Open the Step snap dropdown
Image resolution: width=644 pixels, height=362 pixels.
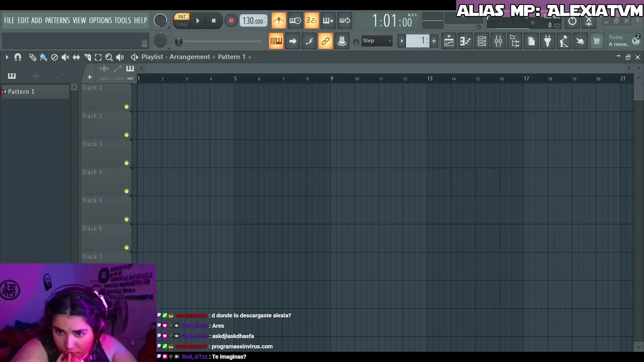pyautogui.click(x=376, y=41)
